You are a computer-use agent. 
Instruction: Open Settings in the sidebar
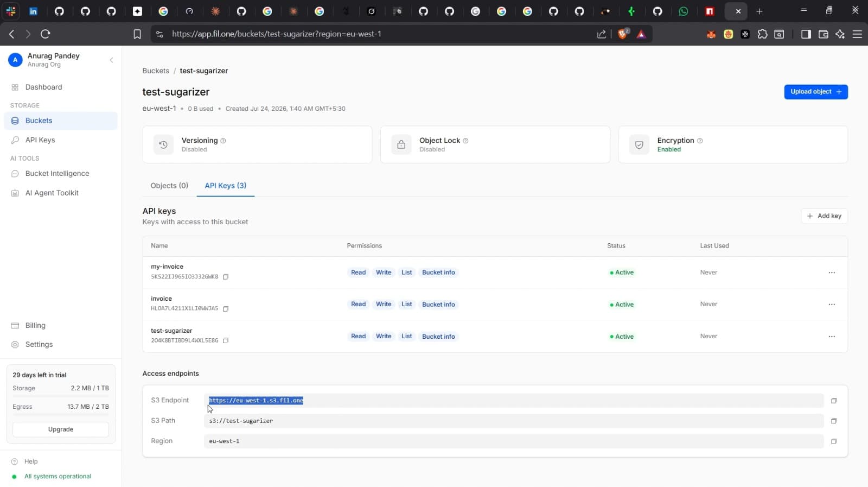click(x=61, y=345)
